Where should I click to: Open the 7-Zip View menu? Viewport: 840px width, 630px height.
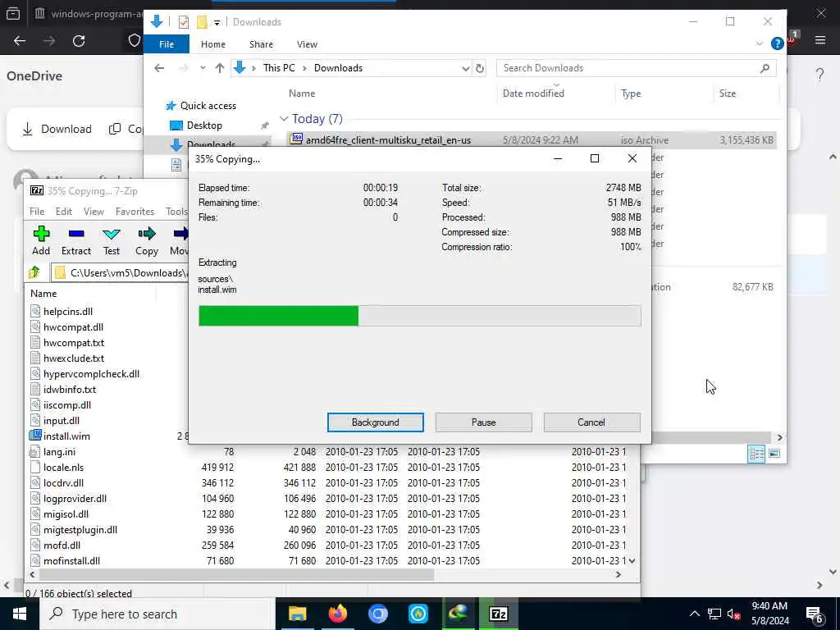pos(94,211)
